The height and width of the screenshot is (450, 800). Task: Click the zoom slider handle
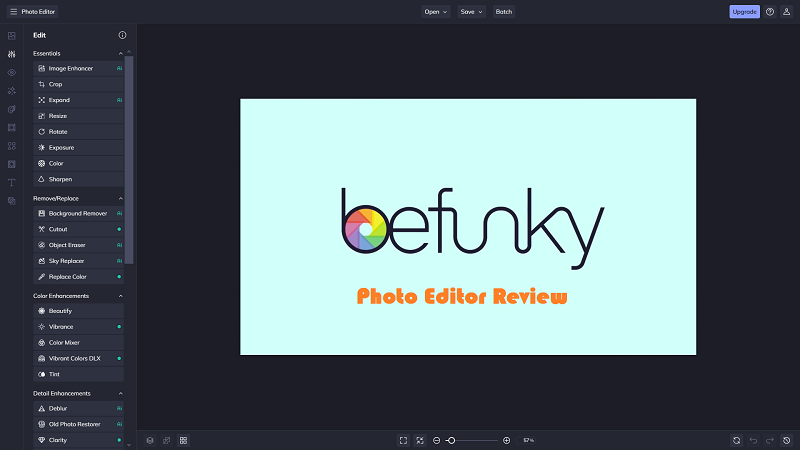tap(451, 440)
